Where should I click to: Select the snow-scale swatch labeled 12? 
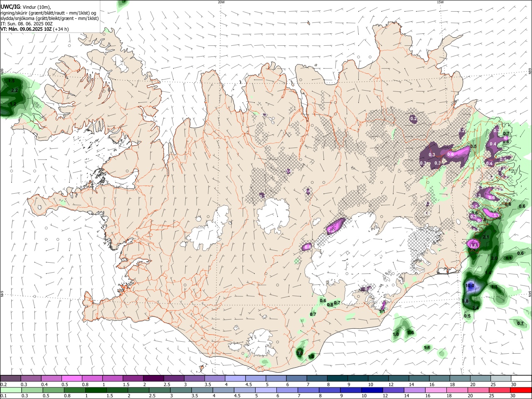tap(399, 378)
